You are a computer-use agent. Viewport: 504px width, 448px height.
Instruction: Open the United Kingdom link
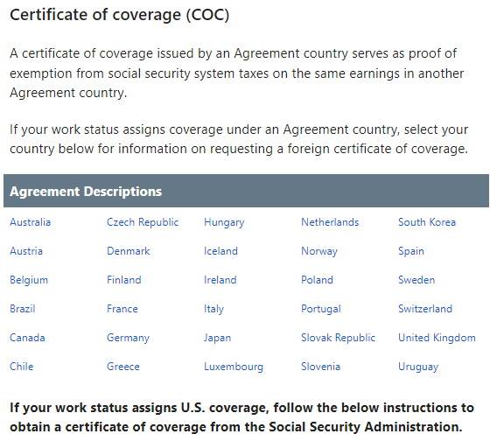tap(437, 338)
